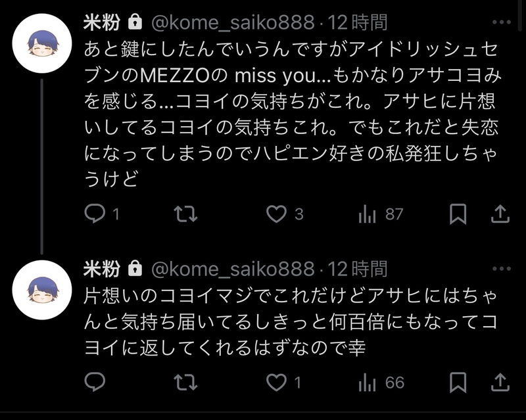Viewport: 526px width, 420px height.
Task: Share the second tweet
Action: [x=500, y=382]
